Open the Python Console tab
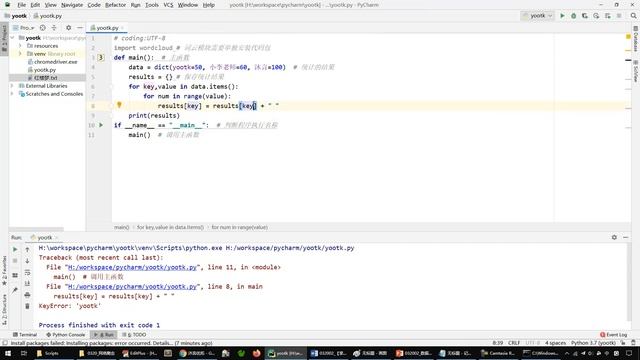640x360 pixels. (65, 334)
